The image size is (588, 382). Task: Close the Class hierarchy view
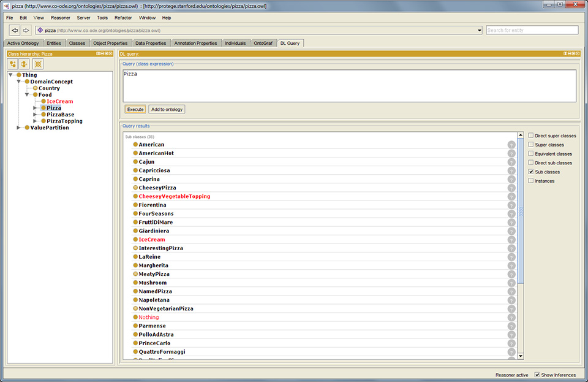pyautogui.click(x=111, y=54)
